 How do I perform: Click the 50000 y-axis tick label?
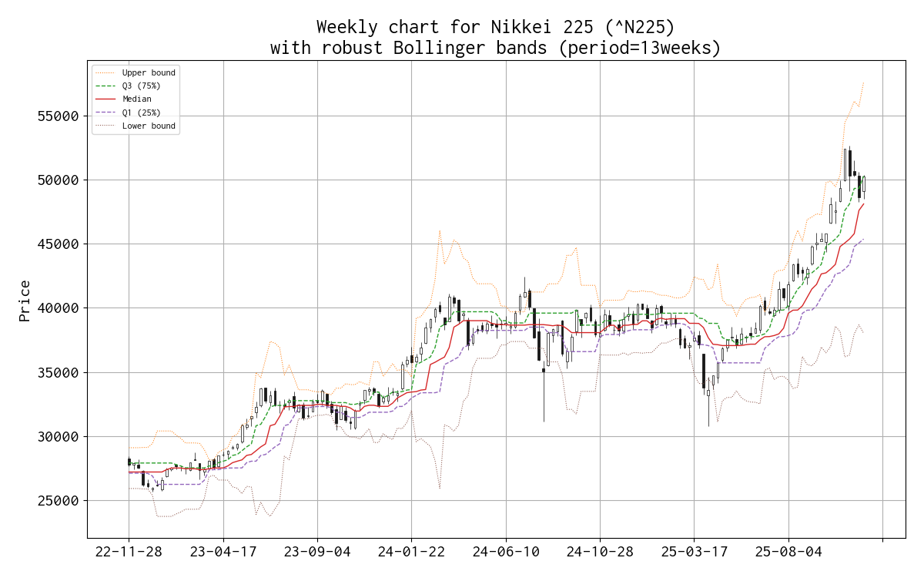pos(59,180)
